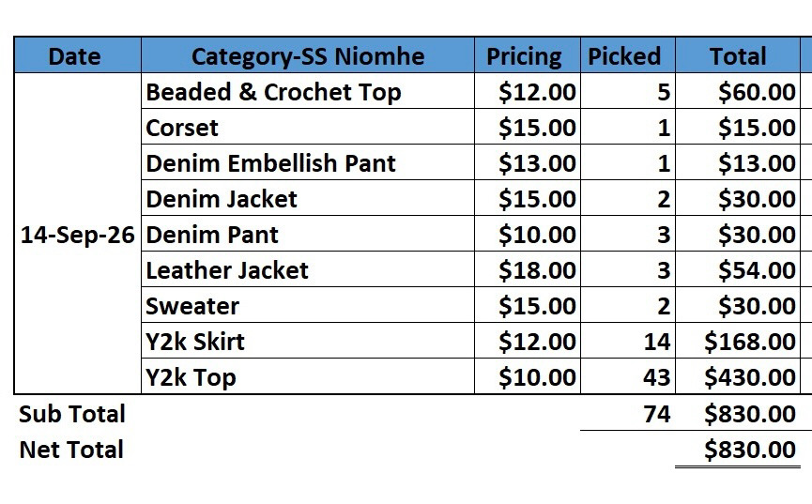Select the Y2k Top category cell
Viewport: 812px width, 504px height.
(308, 376)
